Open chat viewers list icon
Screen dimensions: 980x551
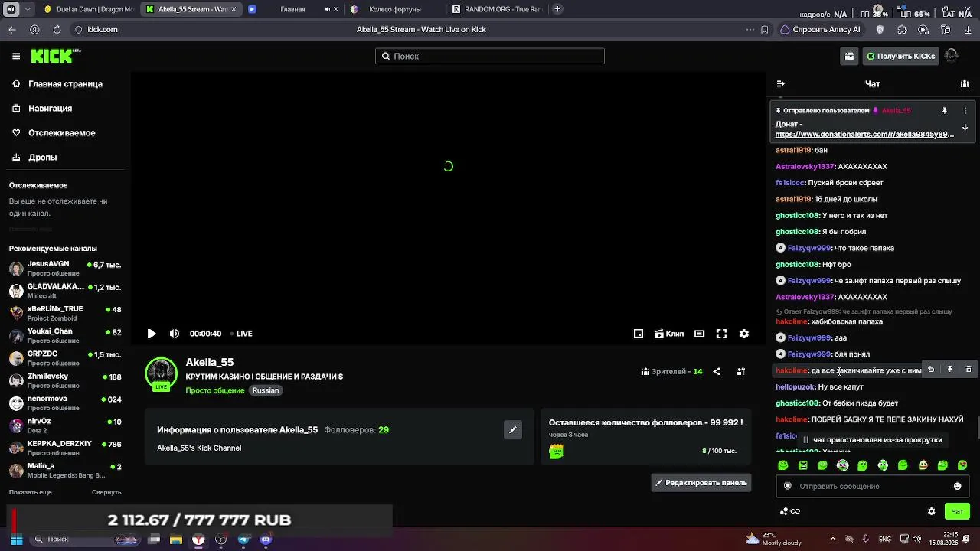pyautogui.click(x=965, y=83)
